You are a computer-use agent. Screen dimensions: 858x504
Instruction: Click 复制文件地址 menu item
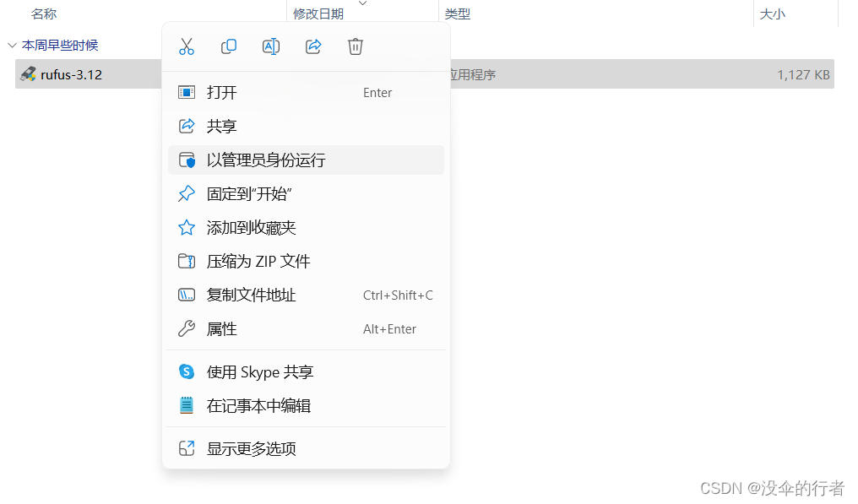[306, 295]
